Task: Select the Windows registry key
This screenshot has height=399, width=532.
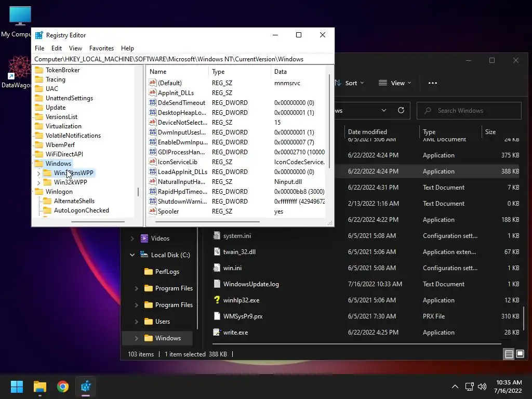Action: click(58, 164)
